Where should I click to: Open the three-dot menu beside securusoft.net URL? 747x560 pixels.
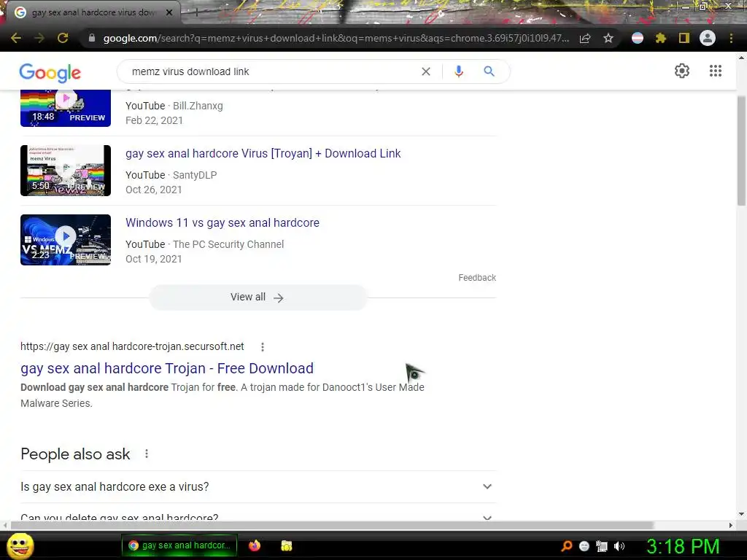(x=263, y=347)
